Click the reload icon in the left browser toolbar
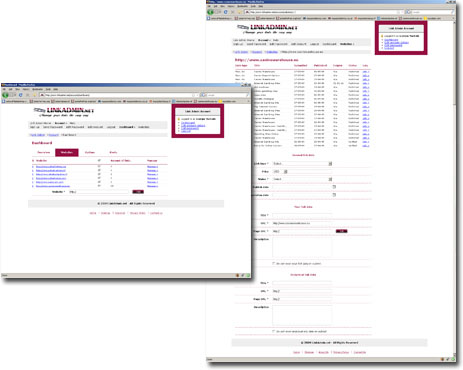 (x=20, y=95)
